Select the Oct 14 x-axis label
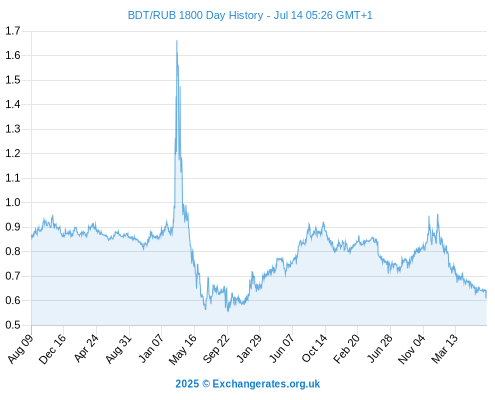The image size is (495, 400). 314,348
